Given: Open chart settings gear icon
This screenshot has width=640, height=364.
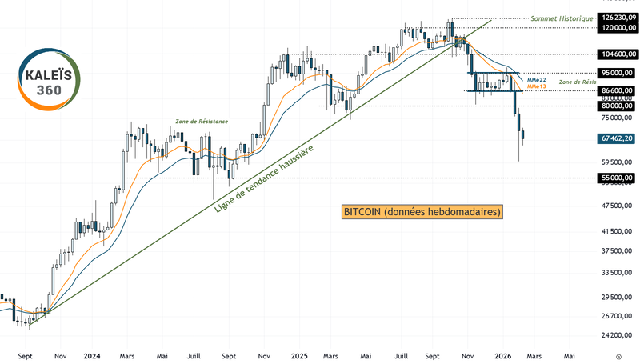Looking at the screenshot, I should pos(618,357).
